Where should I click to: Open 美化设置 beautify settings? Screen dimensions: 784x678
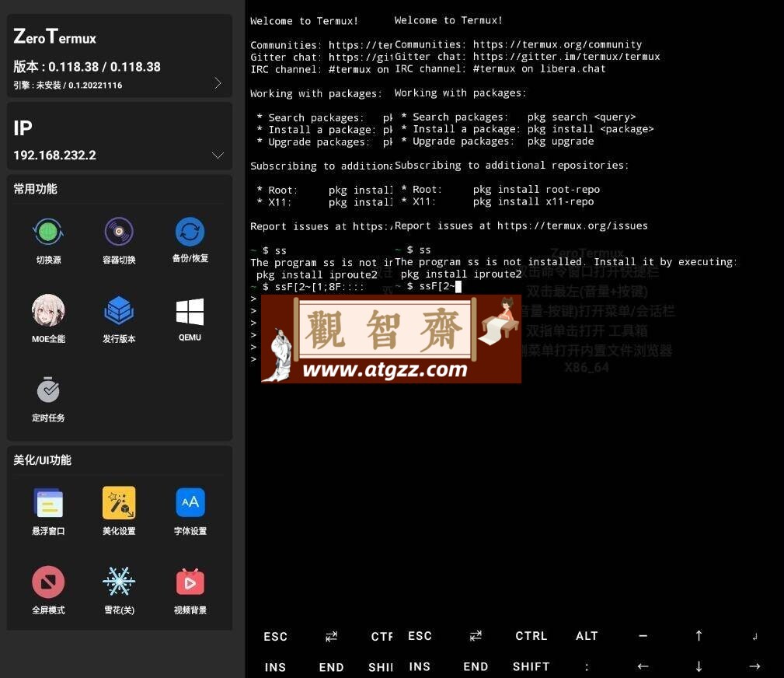(x=119, y=511)
